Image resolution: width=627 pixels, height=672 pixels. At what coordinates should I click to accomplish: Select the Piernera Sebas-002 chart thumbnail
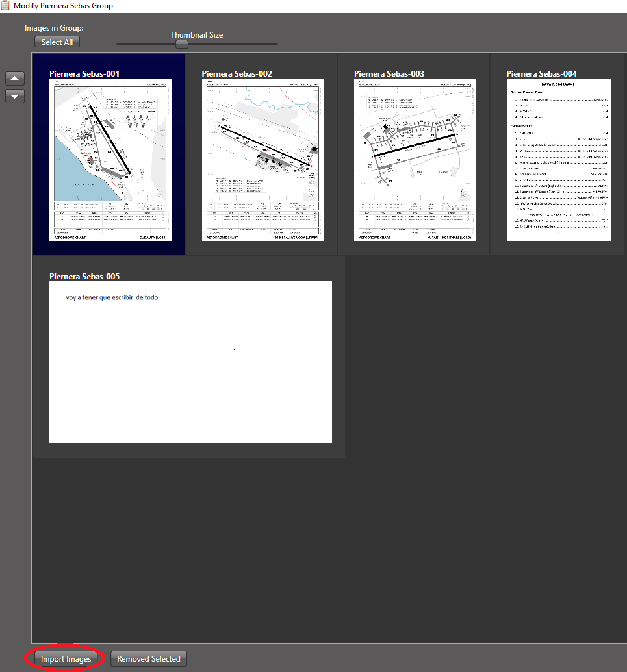[262, 160]
